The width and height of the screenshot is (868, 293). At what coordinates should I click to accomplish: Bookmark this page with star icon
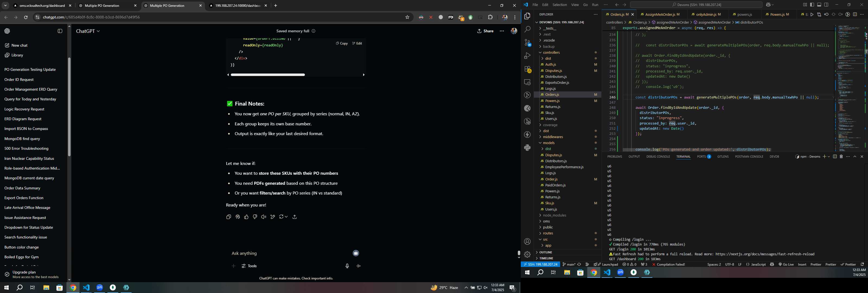[x=407, y=17]
